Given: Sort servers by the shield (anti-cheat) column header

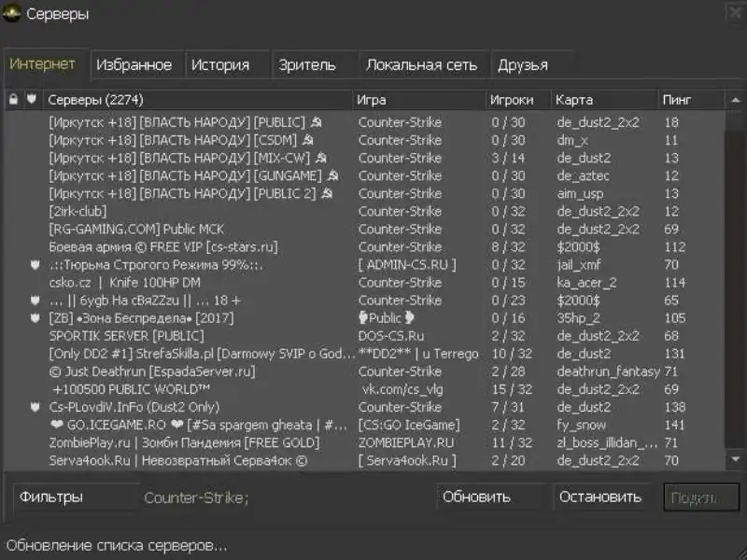Looking at the screenshot, I should [x=32, y=99].
